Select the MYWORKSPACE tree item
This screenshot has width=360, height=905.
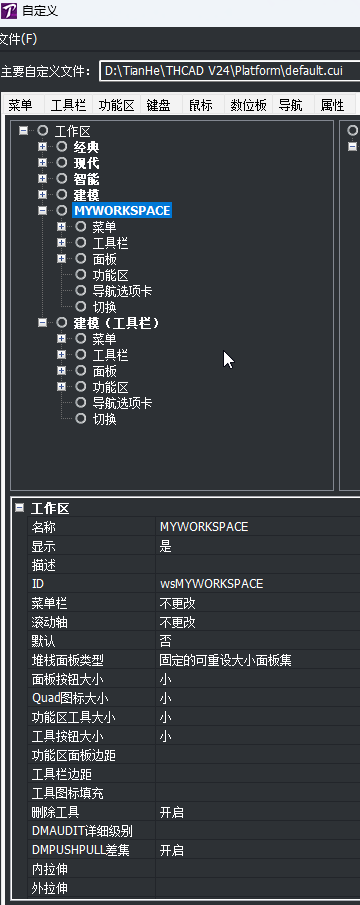[x=122, y=211]
